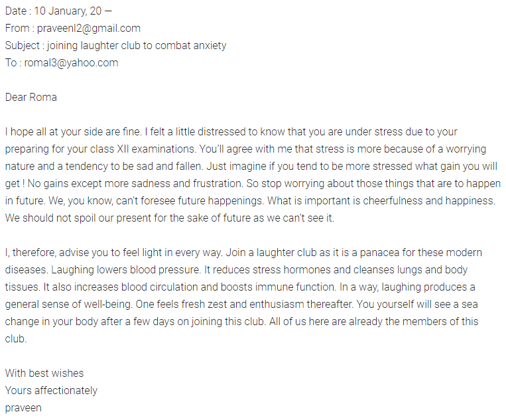Screen dimensions: 506x420
Task: Click the 'With best wishes' line
Action: tap(44, 373)
